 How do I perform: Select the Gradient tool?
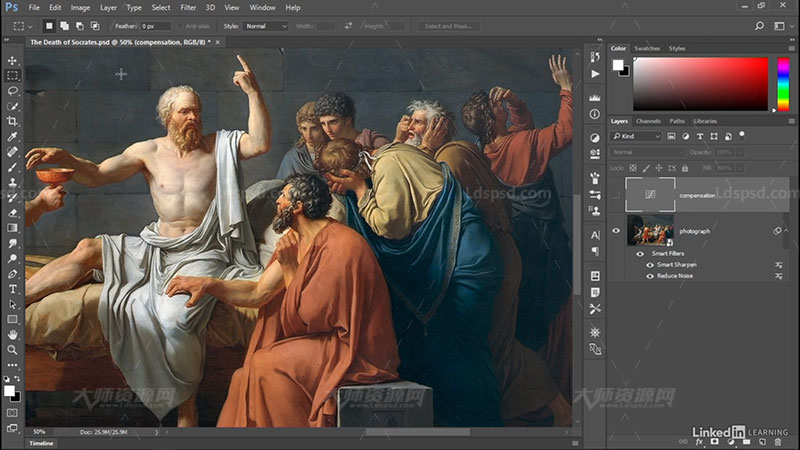click(12, 228)
